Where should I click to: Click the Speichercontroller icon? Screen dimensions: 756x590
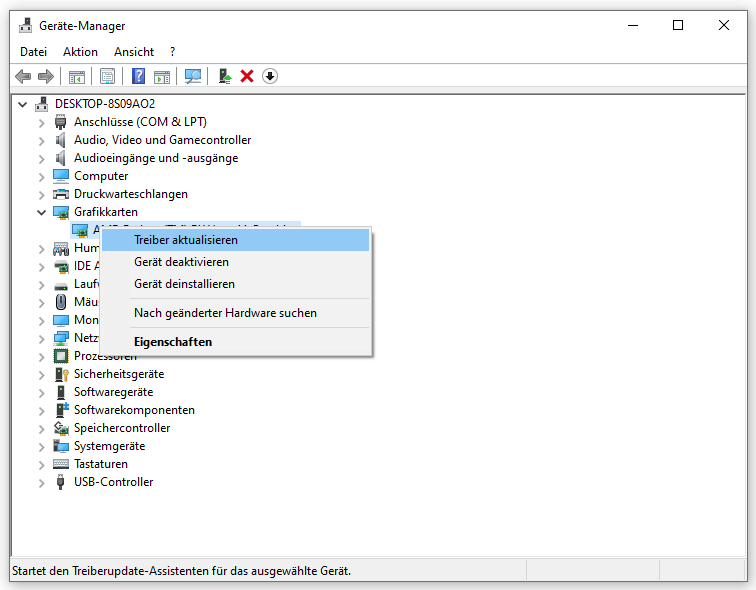[x=61, y=428]
